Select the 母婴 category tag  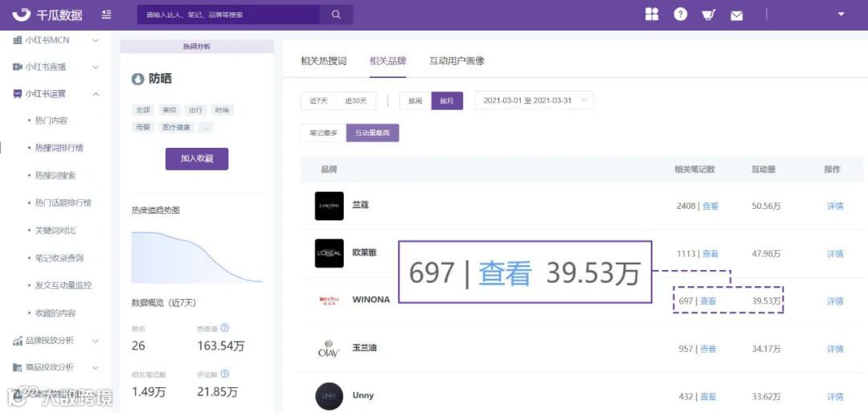pos(143,127)
